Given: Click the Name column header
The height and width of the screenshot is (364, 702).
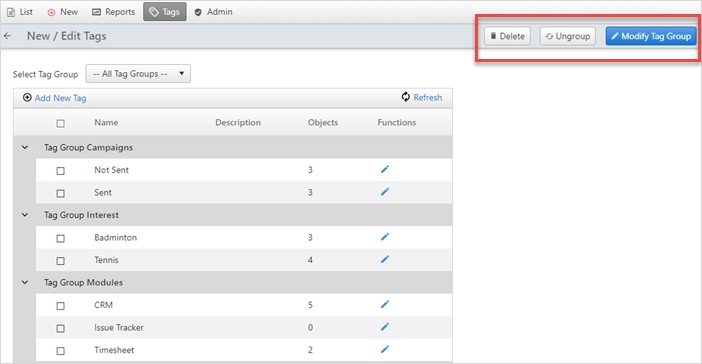Looking at the screenshot, I should (106, 122).
